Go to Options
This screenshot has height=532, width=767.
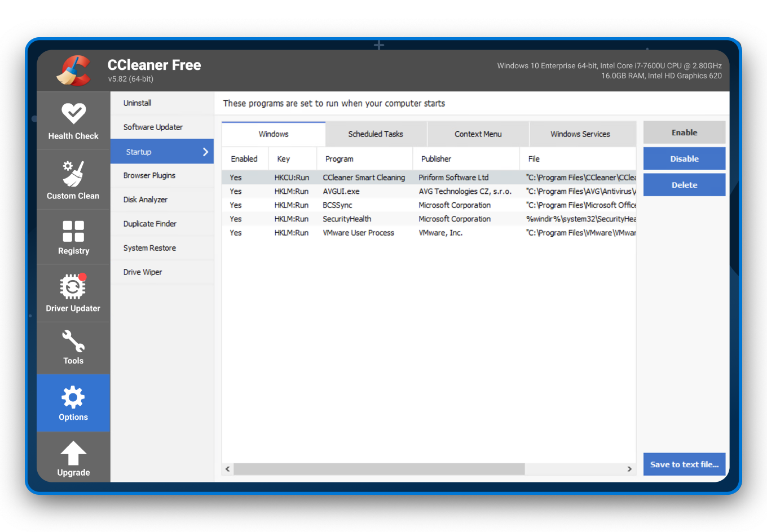coord(73,403)
